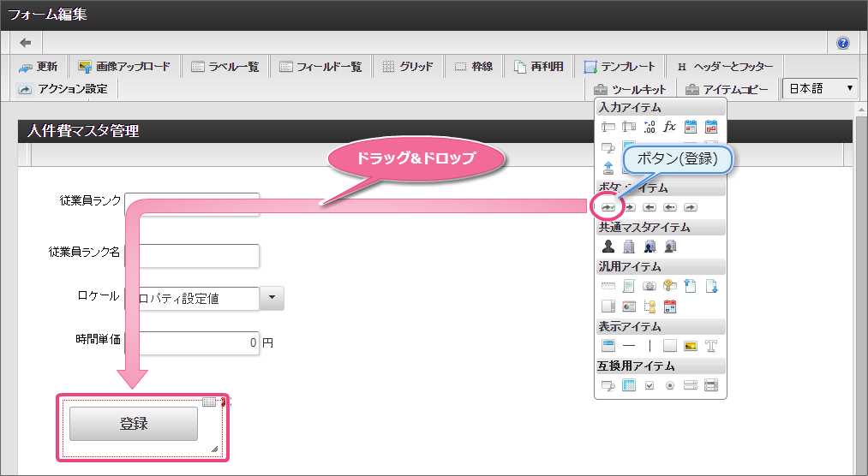Select the blue calendar date item
The width and height of the screenshot is (868, 476).
[691, 127]
